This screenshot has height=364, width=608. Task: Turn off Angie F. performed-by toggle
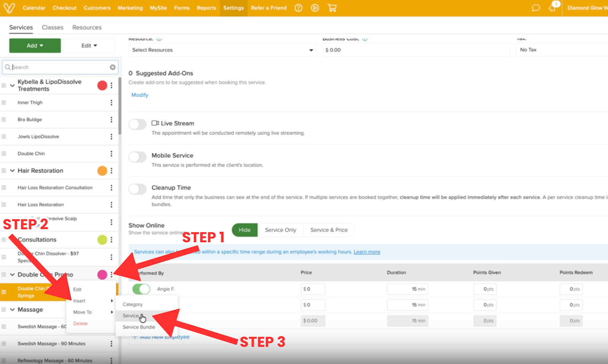[x=141, y=289]
